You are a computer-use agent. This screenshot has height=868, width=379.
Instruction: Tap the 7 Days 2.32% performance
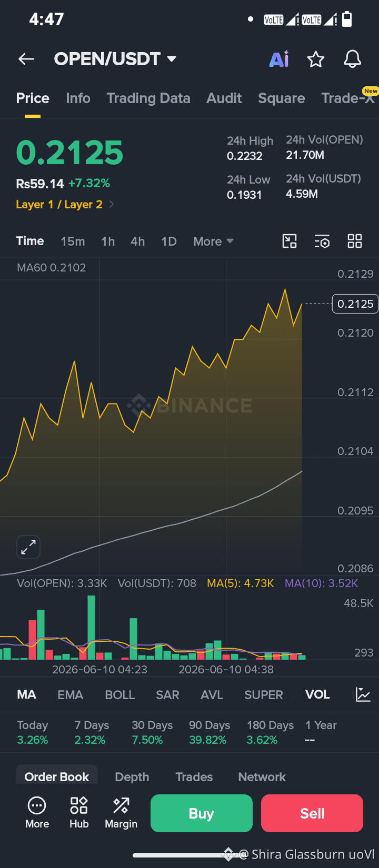click(x=92, y=732)
